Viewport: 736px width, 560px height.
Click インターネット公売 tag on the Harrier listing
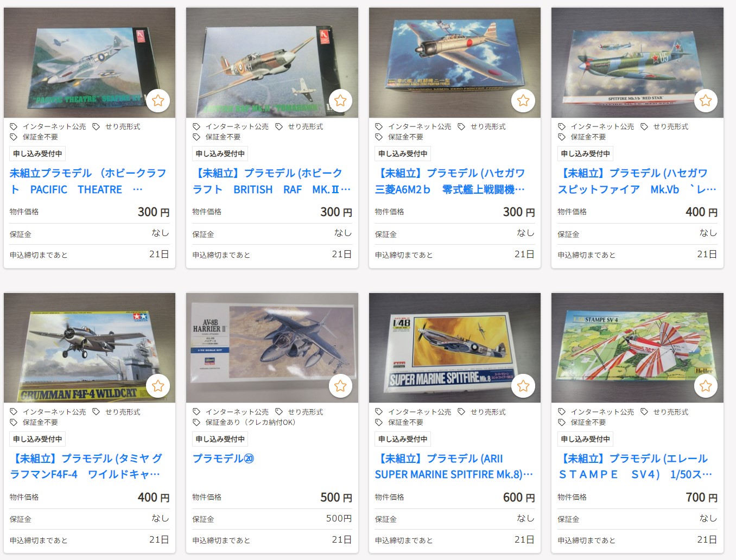tap(237, 412)
